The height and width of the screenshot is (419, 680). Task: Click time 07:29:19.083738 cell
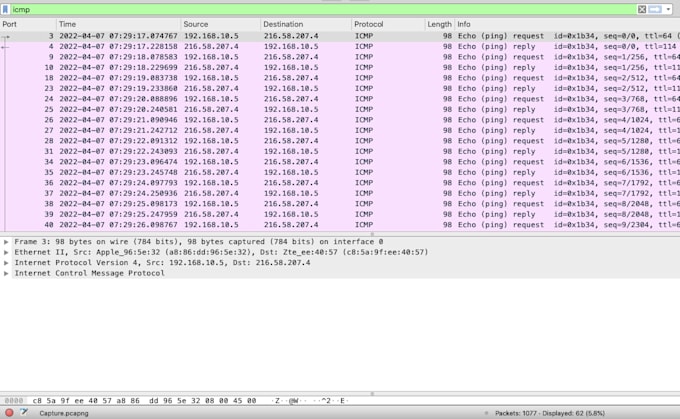pos(118,78)
